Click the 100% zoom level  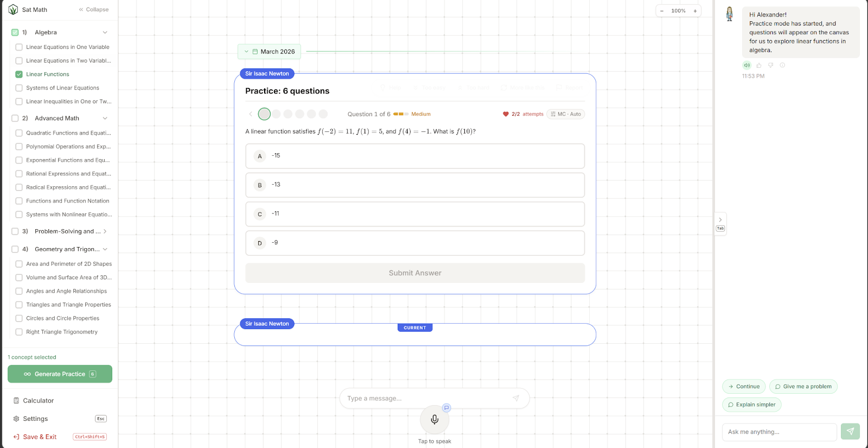(x=678, y=11)
